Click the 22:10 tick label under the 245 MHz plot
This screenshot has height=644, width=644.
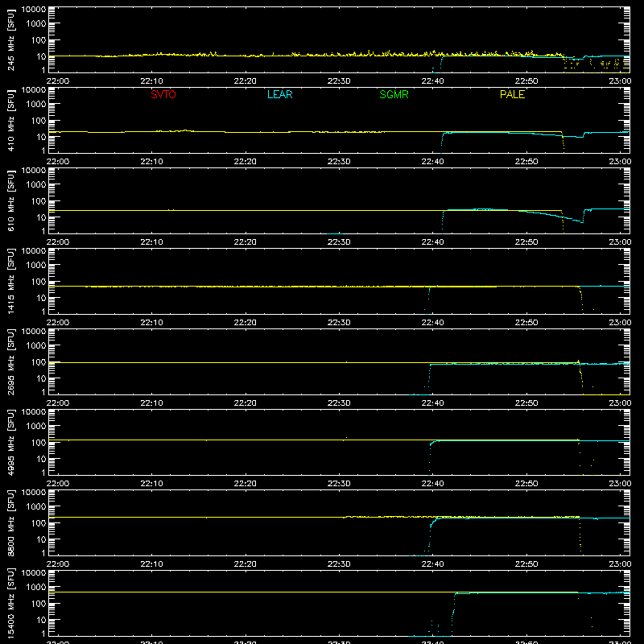pos(151,81)
